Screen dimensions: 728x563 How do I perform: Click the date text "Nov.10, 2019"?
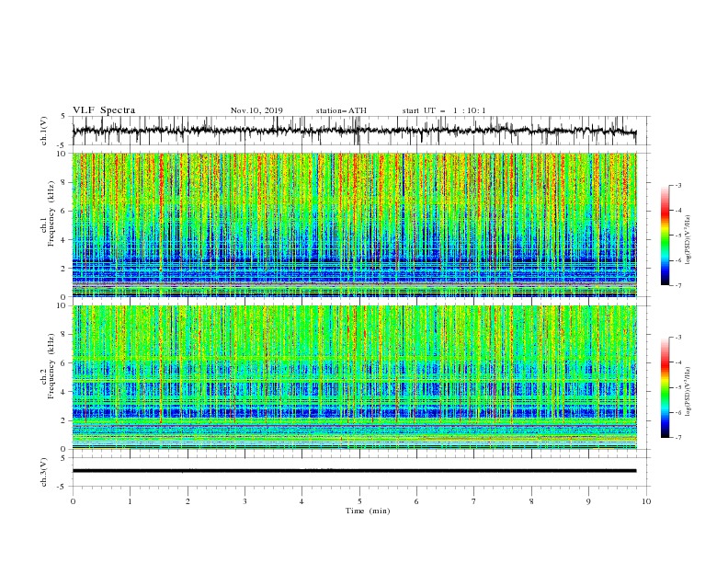coord(256,110)
